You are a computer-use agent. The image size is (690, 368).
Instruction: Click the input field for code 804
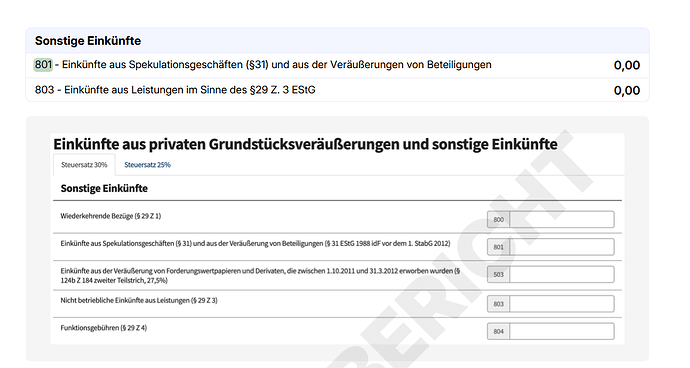tap(562, 331)
